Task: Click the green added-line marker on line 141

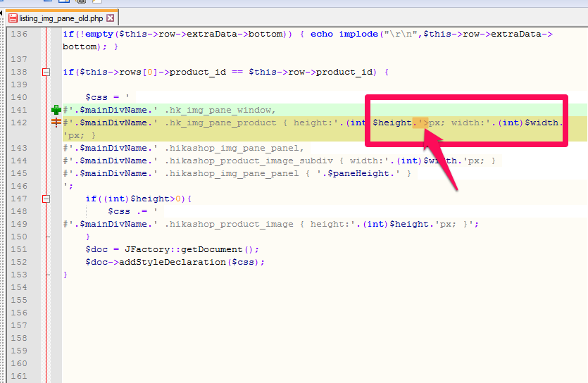Action: tap(56, 110)
